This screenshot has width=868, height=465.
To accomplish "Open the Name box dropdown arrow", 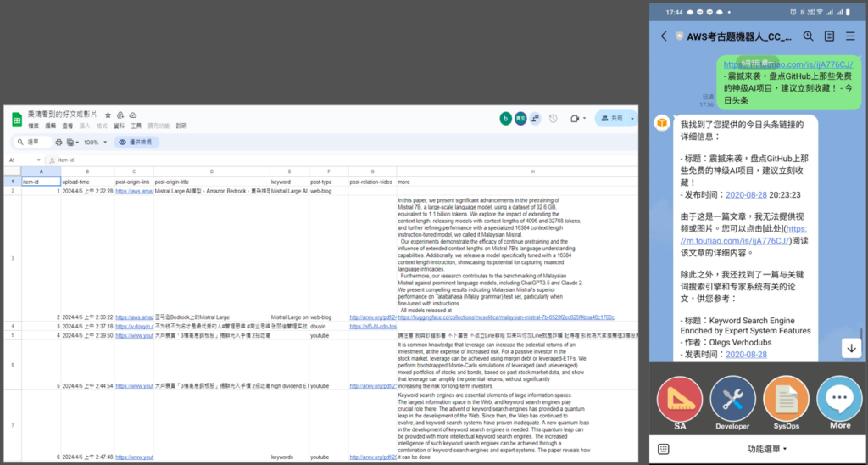I will pyautogui.click(x=38, y=160).
